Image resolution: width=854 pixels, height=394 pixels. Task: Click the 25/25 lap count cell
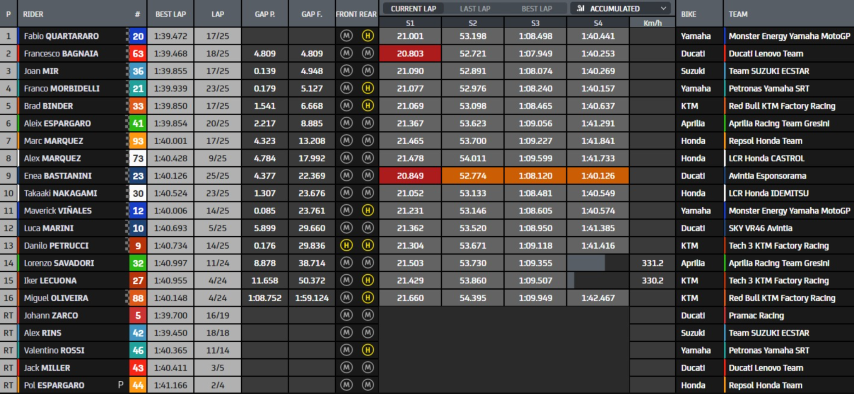click(x=217, y=175)
